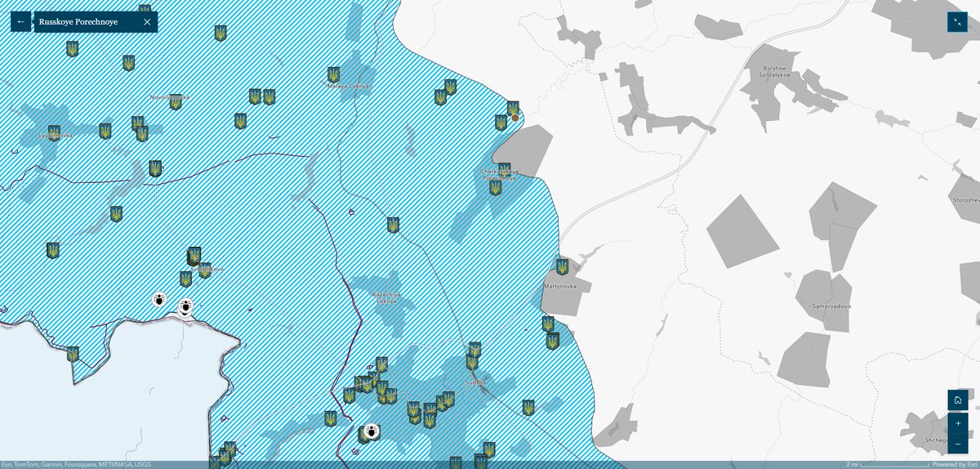This screenshot has height=469, width=980.
Task: Zoom in using the plus button
Action: click(958, 423)
